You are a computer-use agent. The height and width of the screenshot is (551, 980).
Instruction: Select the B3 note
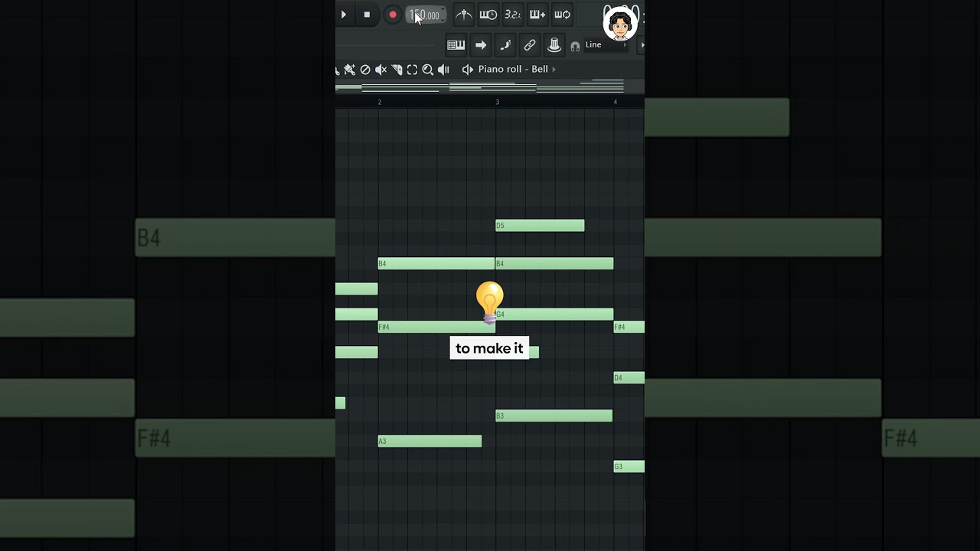pyautogui.click(x=554, y=416)
